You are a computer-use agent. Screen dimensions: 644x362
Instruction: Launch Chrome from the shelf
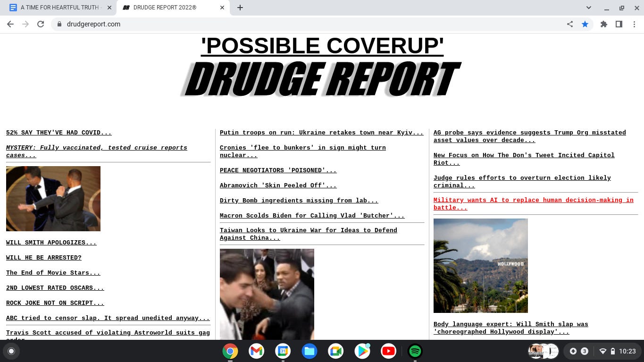[230, 351]
